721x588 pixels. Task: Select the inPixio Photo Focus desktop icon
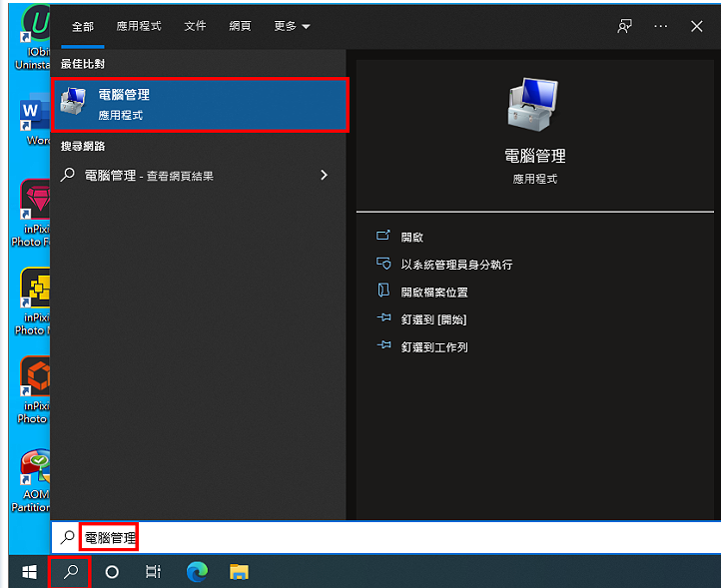(31, 213)
